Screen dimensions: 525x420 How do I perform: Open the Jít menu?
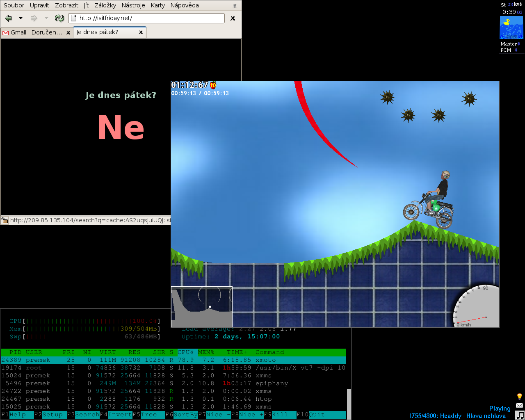tap(86, 5)
